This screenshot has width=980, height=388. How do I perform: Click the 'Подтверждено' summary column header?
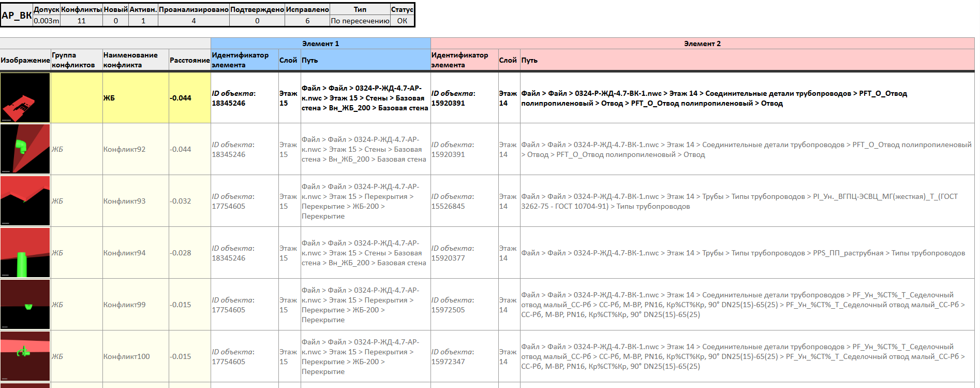pyautogui.click(x=257, y=9)
